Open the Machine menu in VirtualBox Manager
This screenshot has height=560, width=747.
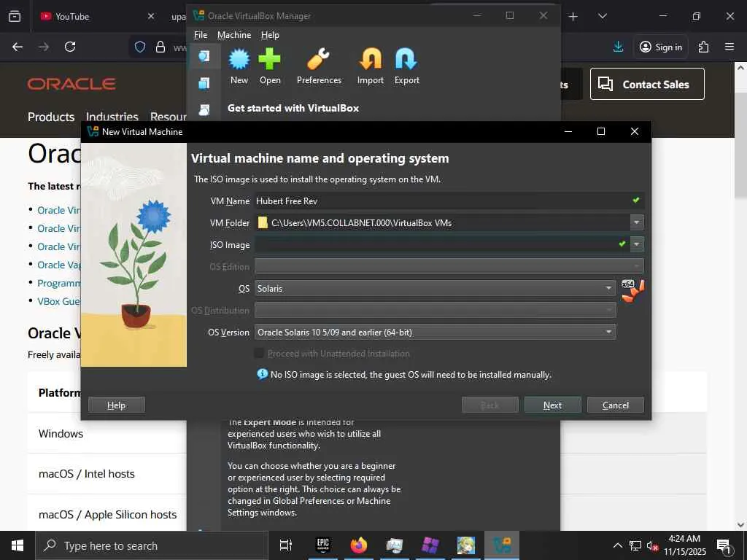(x=234, y=35)
